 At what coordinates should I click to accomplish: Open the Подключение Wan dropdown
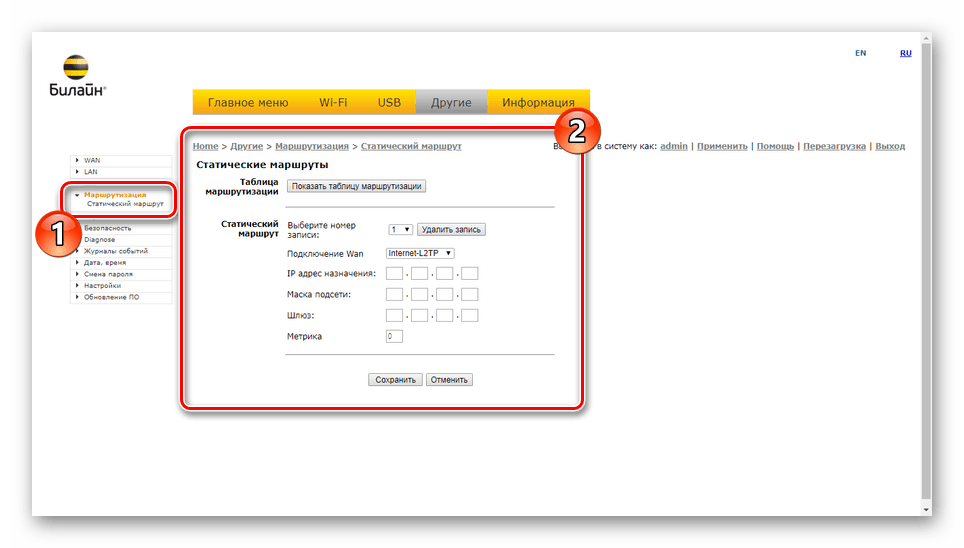click(x=420, y=253)
